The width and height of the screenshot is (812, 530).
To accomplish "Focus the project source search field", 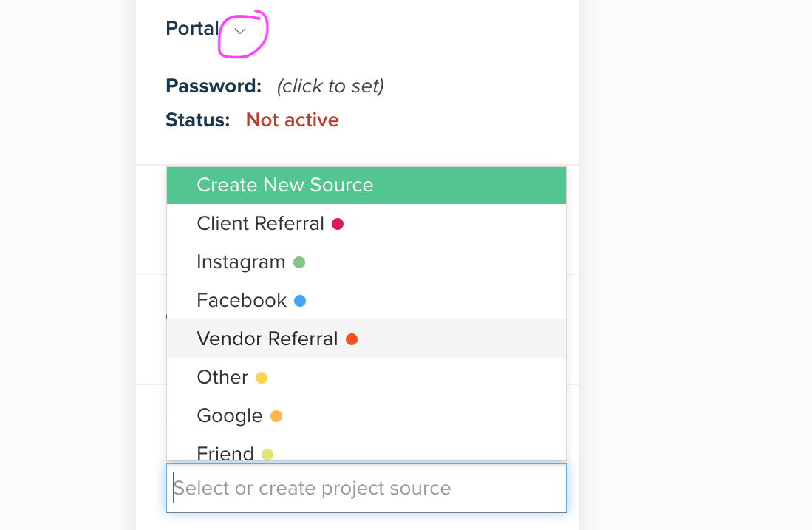I will 366,488.
